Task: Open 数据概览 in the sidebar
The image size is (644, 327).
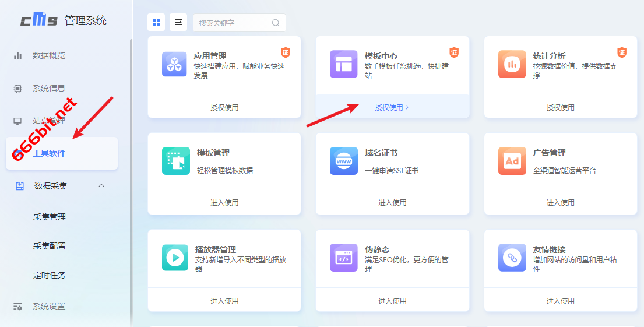Action: click(49, 55)
